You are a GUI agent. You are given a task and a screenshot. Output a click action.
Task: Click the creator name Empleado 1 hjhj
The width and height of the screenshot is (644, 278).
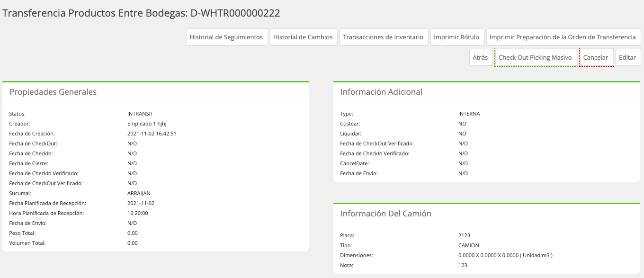[x=147, y=124]
